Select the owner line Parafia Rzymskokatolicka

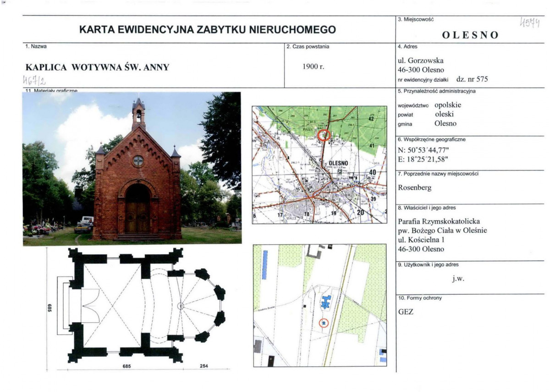click(439, 221)
